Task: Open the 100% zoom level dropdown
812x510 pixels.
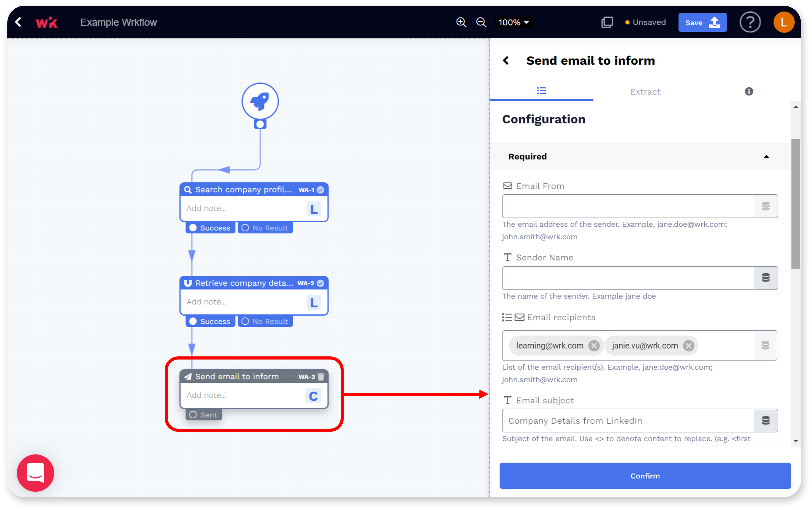Action: (514, 23)
